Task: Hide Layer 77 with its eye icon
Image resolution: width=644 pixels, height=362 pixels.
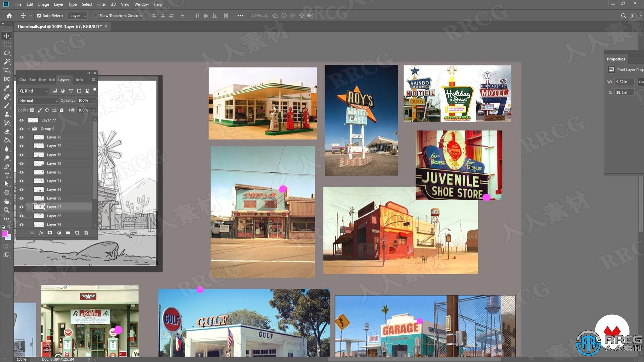Action: (x=22, y=120)
